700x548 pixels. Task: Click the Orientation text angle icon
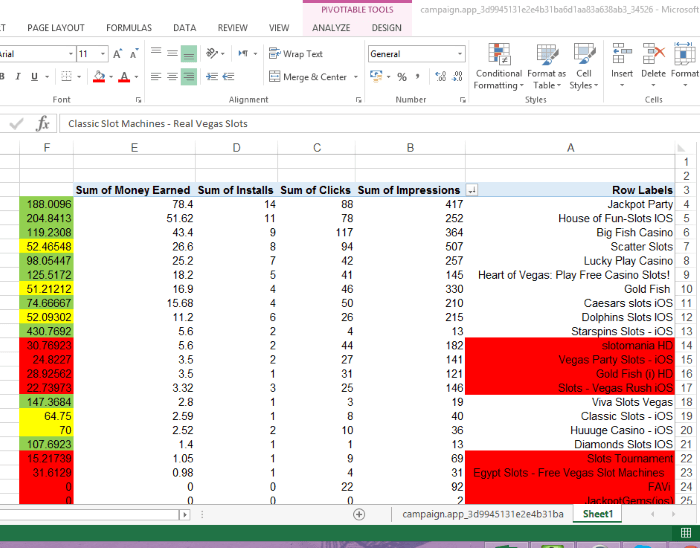(x=212, y=54)
